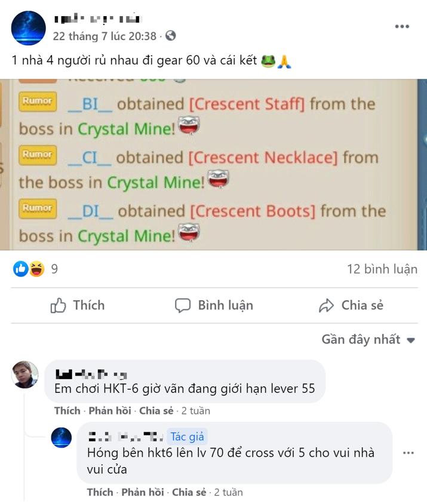The height and width of the screenshot is (504, 427).
Task: Open the reactions count 9
Action: 54,269
